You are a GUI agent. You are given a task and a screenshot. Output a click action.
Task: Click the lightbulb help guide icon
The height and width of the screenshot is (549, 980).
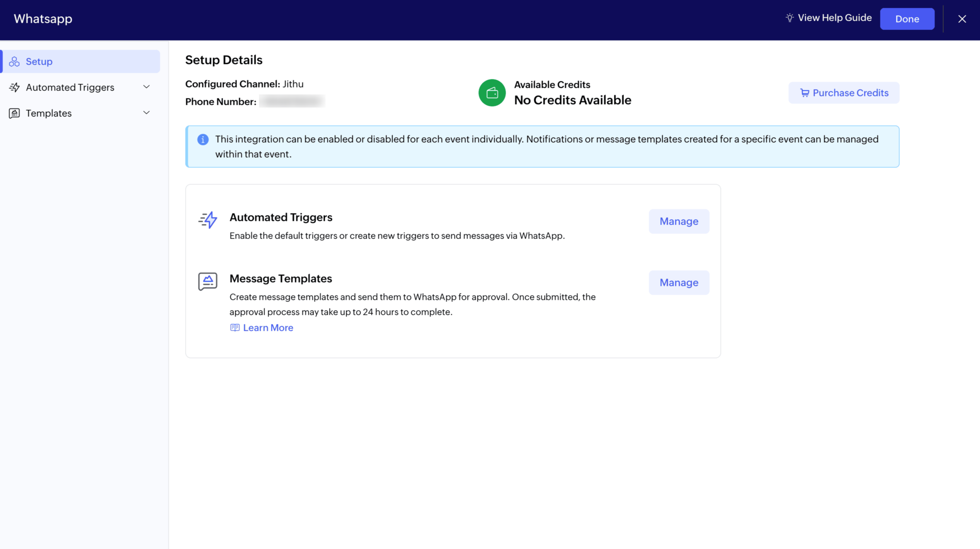click(790, 18)
